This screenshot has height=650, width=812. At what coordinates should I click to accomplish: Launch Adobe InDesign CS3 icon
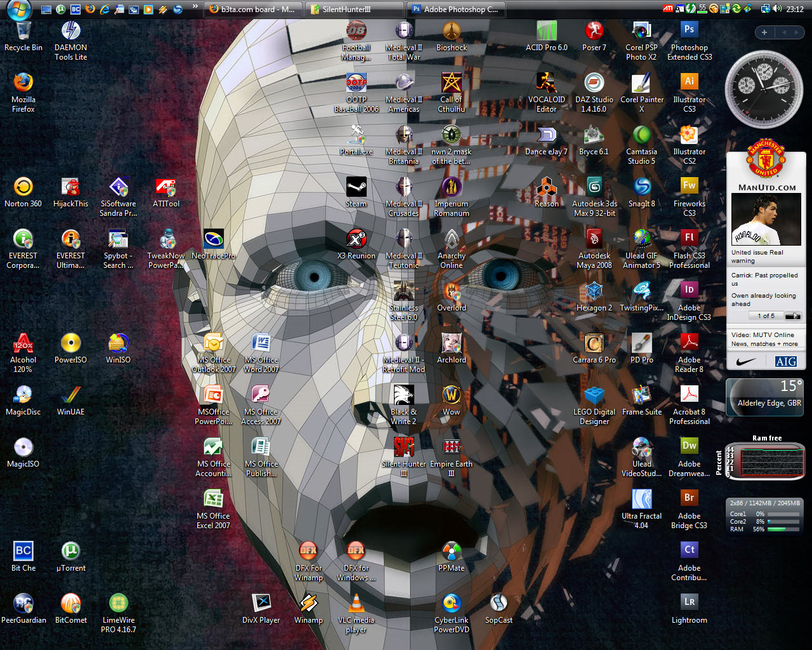point(690,301)
